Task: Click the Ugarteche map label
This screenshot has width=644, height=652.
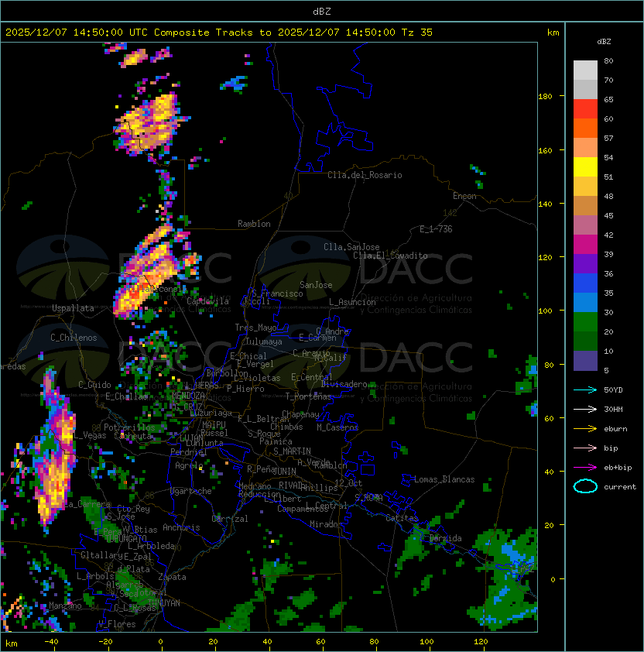Action: (x=191, y=491)
